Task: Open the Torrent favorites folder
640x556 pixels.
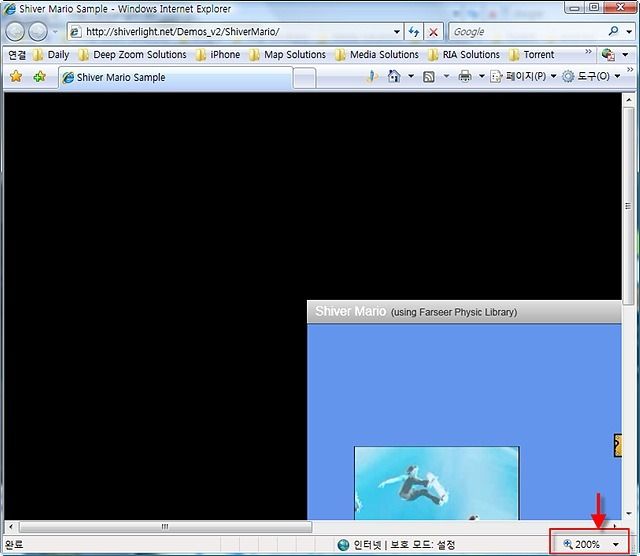Action: coord(531,55)
